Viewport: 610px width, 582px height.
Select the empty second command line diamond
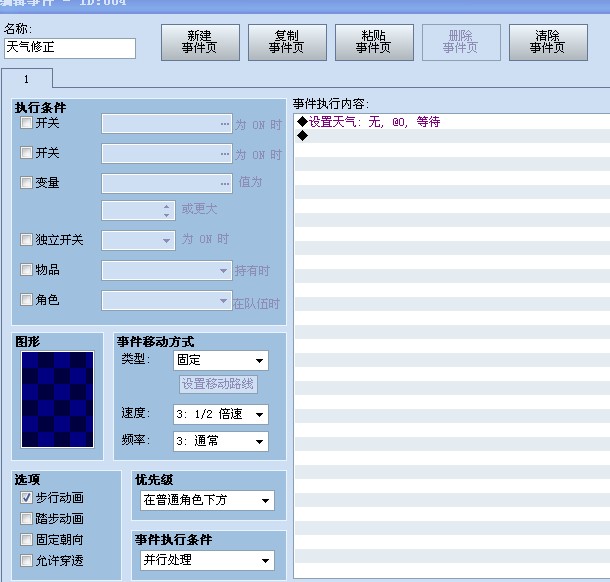(302, 136)
